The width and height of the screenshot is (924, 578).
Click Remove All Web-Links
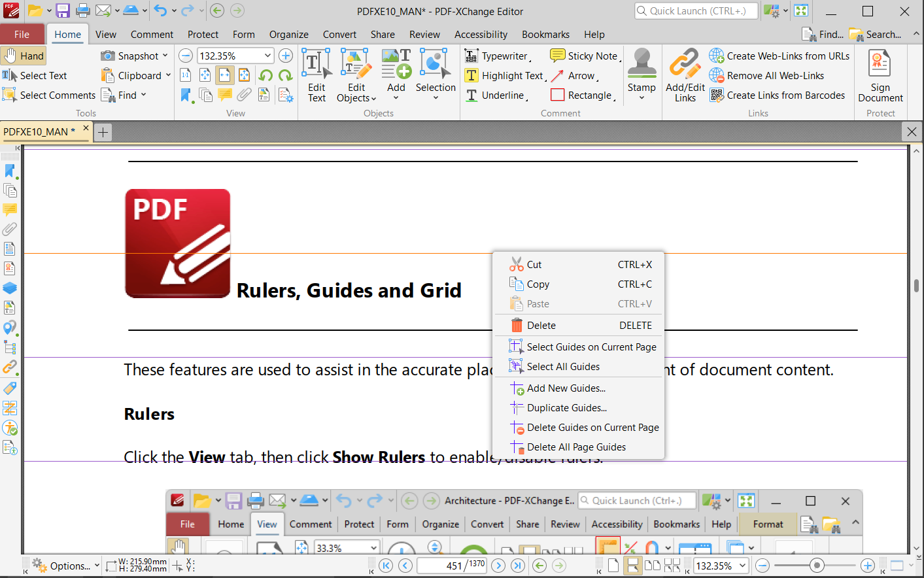772,75
